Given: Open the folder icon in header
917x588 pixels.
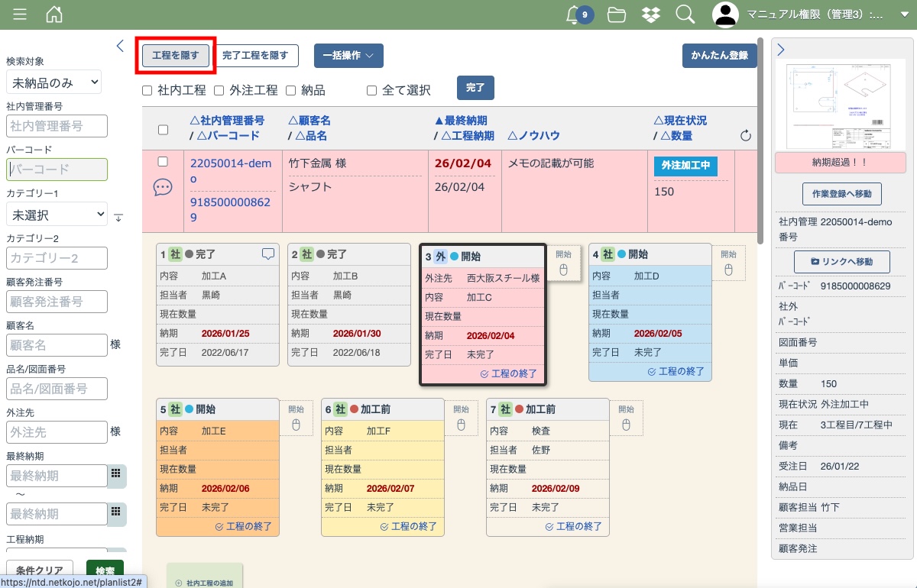Looking at the screenshot, I should click(617, 15).
